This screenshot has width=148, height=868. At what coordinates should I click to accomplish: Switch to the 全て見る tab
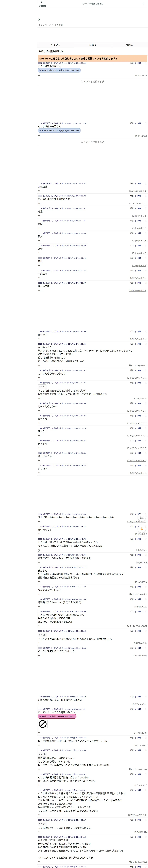coord(56,45)
